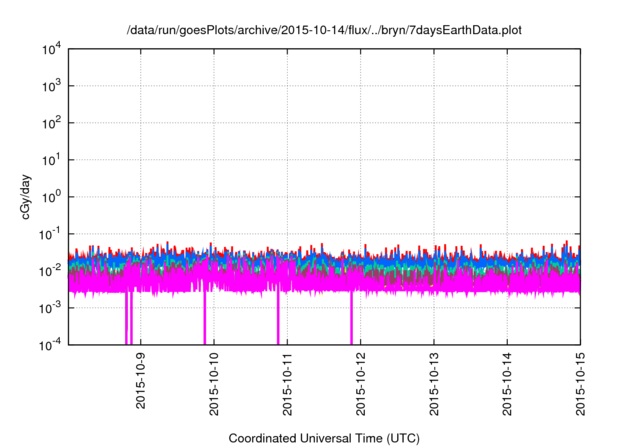640x448 pixels.
Task: Click the 10^-2 y-axis tick label
Action: [x=50, y=271]
